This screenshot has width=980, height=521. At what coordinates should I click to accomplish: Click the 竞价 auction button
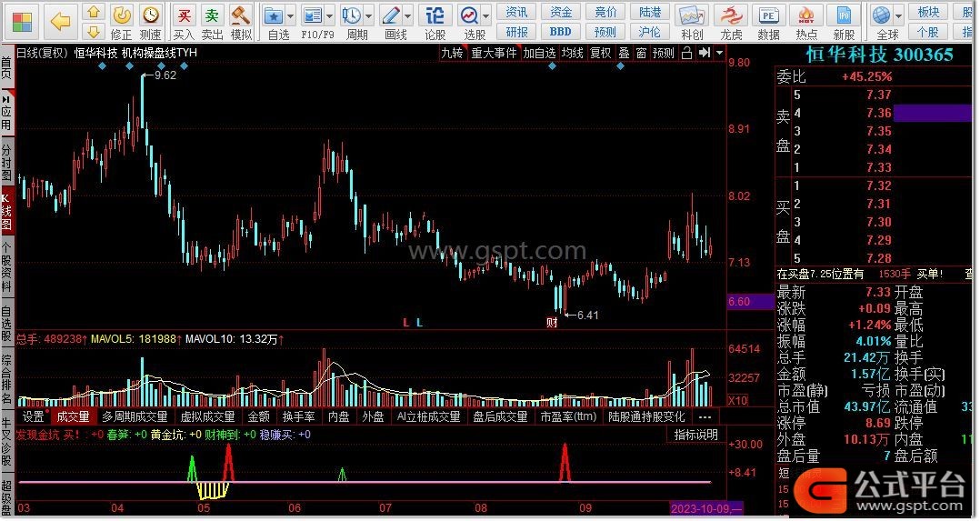pyautogui.click(x=605, y=12)
